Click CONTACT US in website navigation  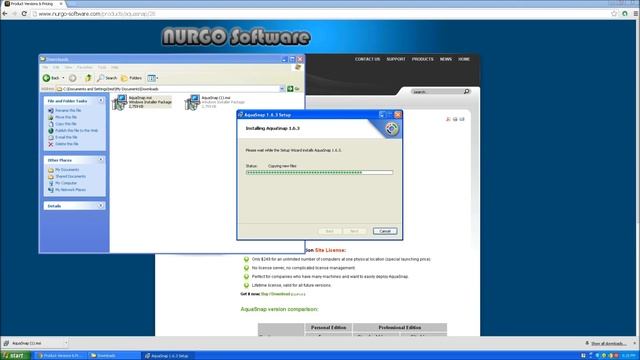pos(367,59)
